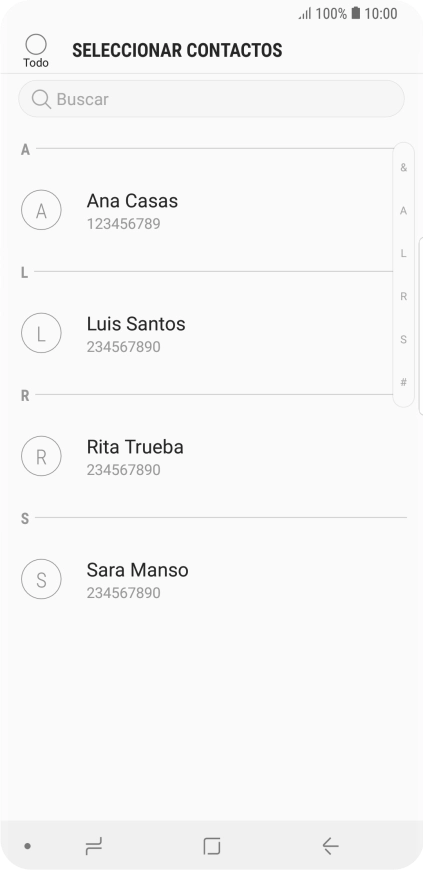
Task: Tap the home button in navigation bar
Action: coord(212,846)
